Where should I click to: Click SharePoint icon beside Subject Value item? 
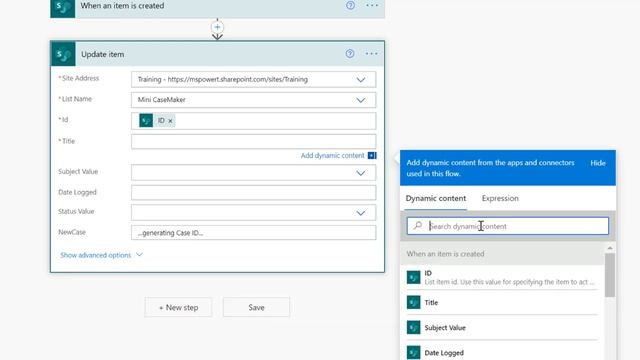(413, 327)
